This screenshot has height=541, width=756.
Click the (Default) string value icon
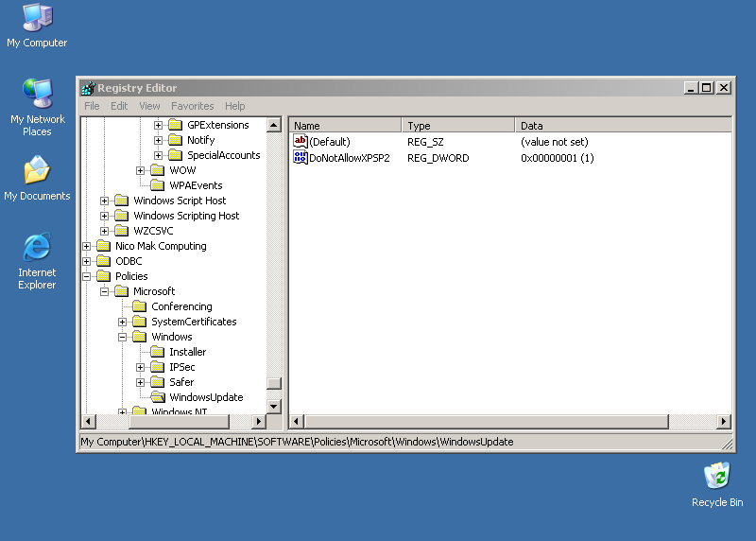(x=301, y=142)
